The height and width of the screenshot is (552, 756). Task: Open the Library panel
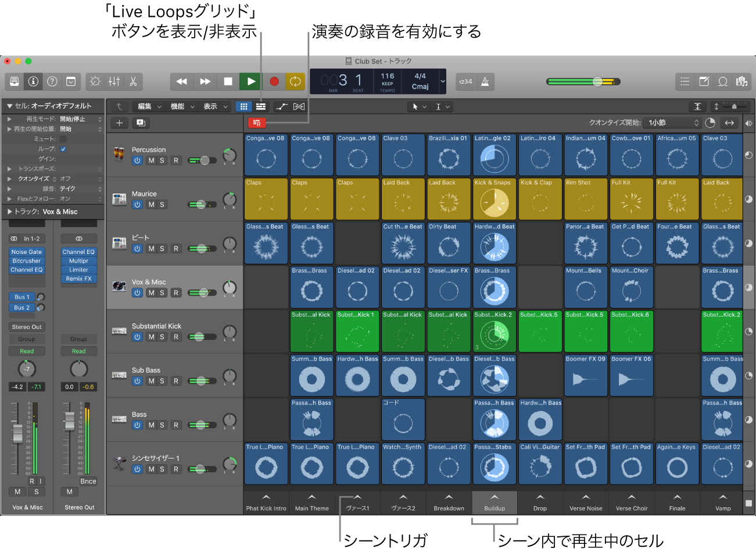tap(14, 81)
